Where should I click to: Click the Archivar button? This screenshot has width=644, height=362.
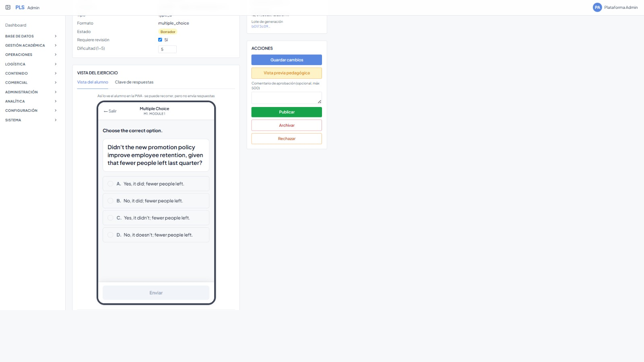(x=287, y=125)
